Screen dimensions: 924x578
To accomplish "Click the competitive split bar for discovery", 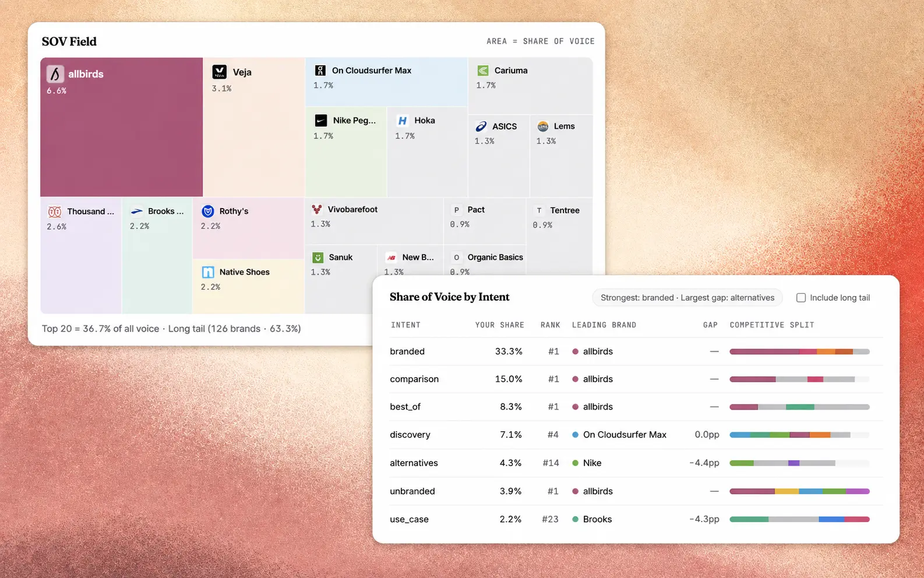I will (799, 435).
